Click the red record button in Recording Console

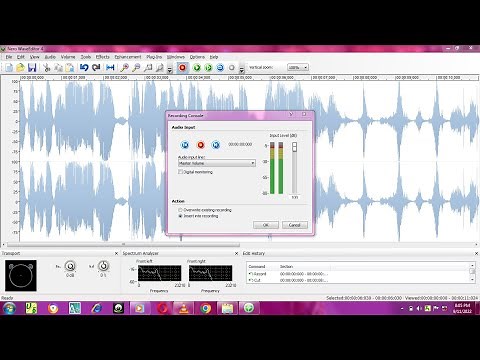(x=200, y=145)
